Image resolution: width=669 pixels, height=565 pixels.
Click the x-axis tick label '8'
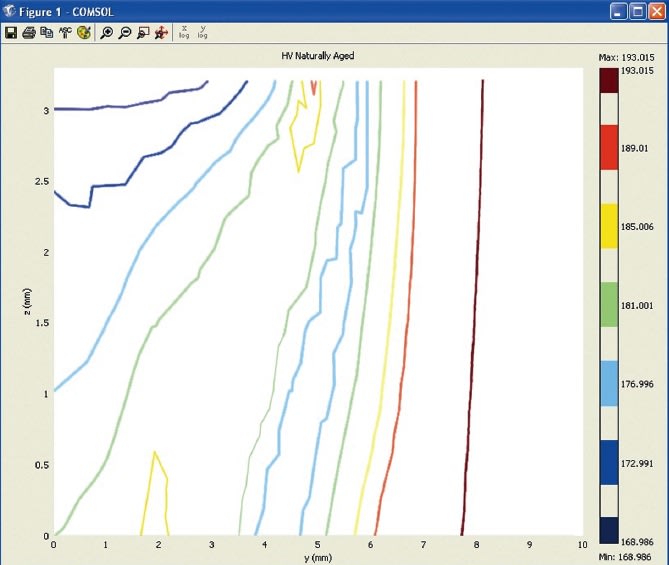(x=477, y=545)
